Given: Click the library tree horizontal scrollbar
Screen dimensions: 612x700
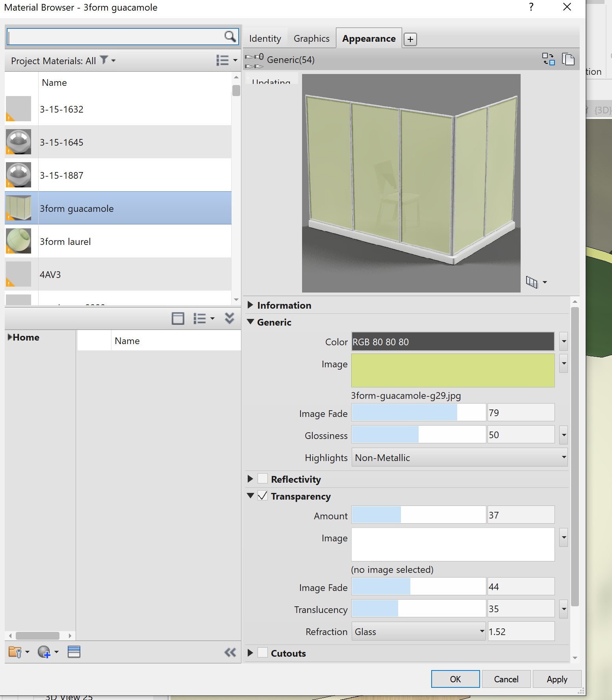Looking at the screenshot, I should point(37,636).
